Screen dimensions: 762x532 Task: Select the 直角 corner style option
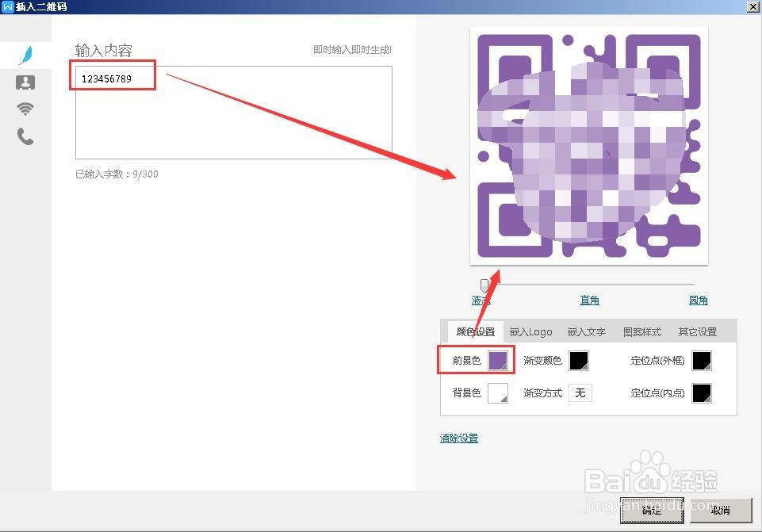(x=589, y=300)
